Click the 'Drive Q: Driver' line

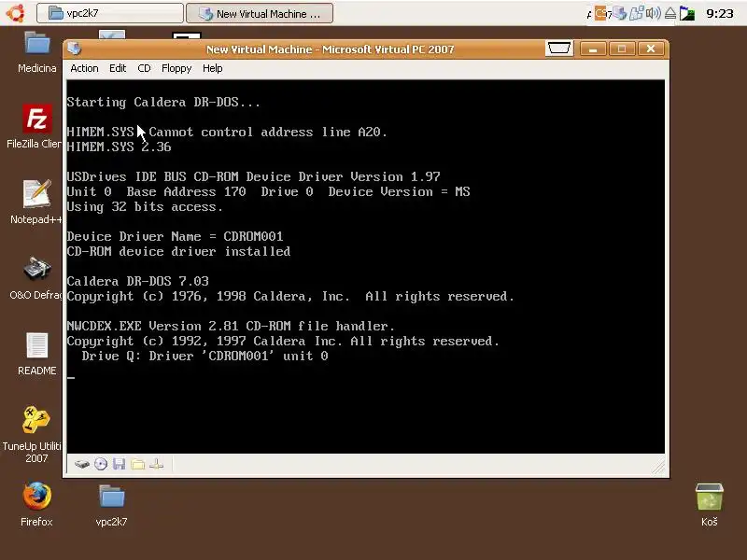pos(204,356)
